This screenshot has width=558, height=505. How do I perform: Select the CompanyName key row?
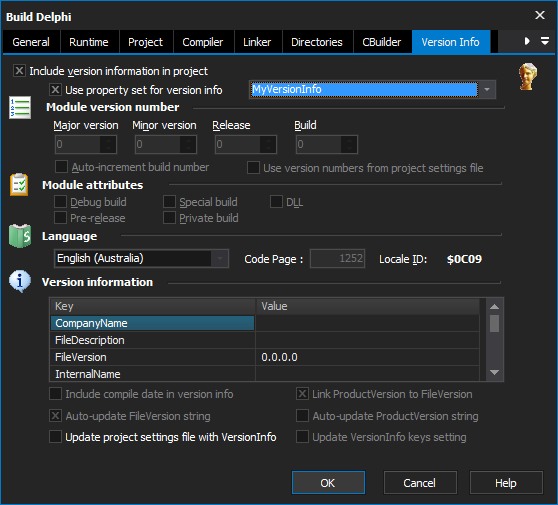click(153, 323)
